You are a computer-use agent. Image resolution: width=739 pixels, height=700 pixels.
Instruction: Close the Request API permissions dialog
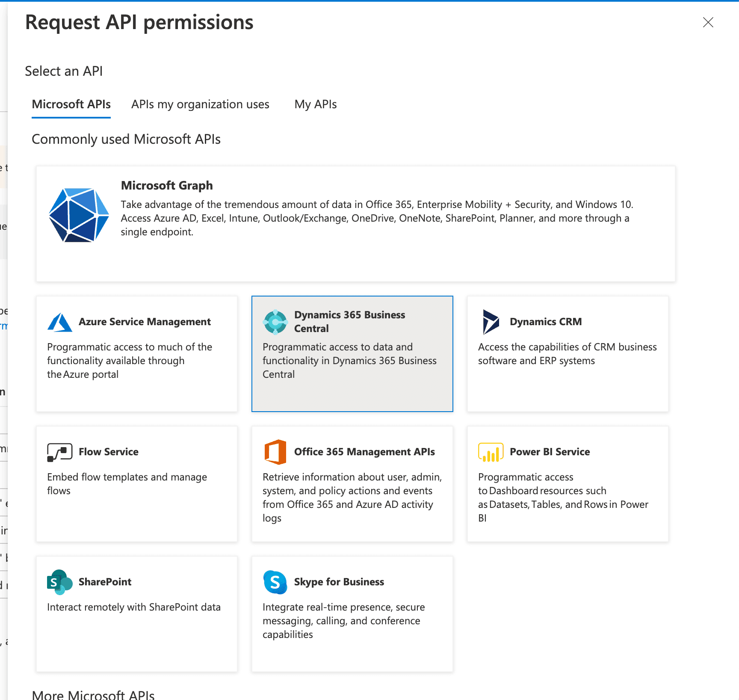[708, 23]
